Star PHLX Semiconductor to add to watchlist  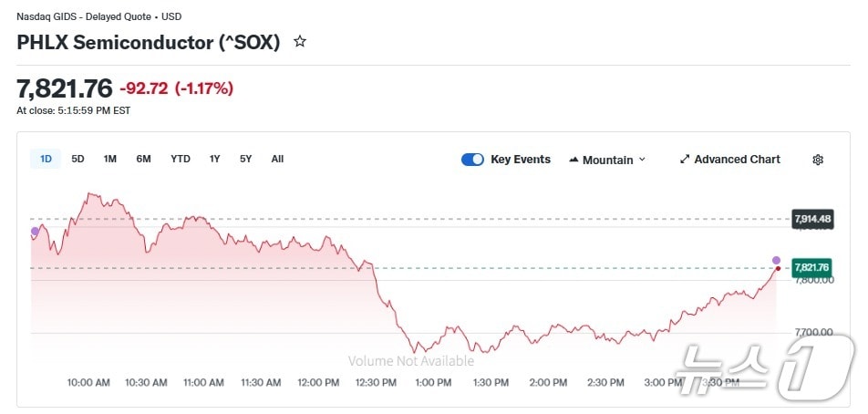tap(300, 42)
